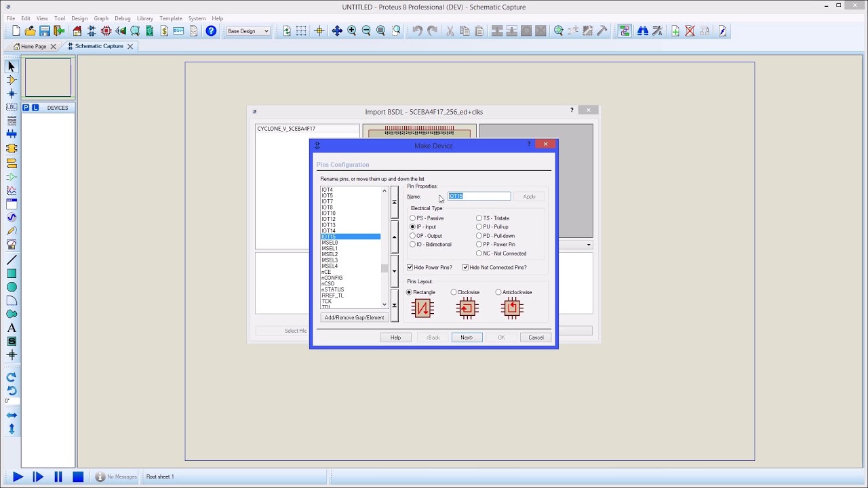This screenshot has width=868, height=488.
Task: Select OP - Output electrical type
Action: coord(426,236)
